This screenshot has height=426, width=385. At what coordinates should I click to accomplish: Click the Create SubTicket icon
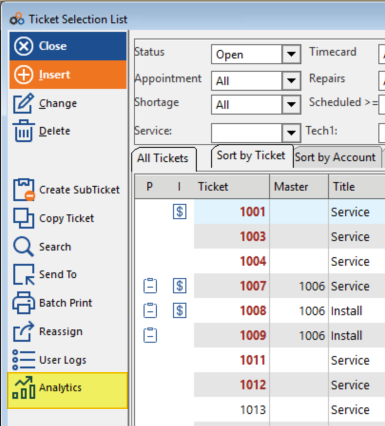tap(24, 190)
